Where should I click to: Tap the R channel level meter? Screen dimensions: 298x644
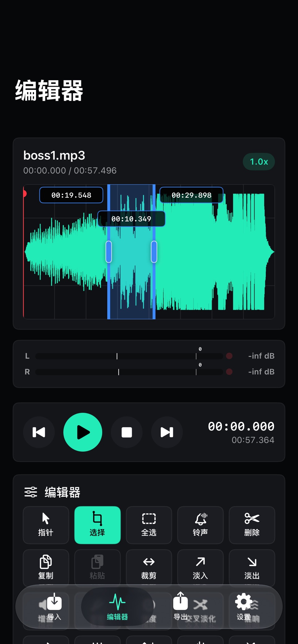(129, 372)
